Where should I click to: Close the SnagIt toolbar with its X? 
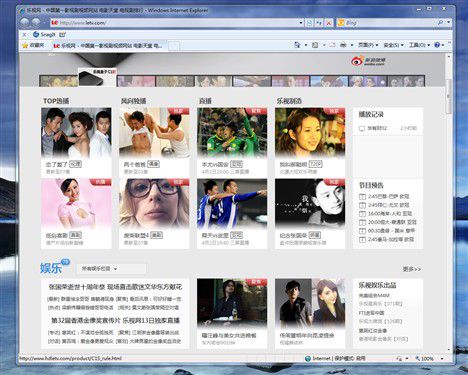click(x=24, y=34)
